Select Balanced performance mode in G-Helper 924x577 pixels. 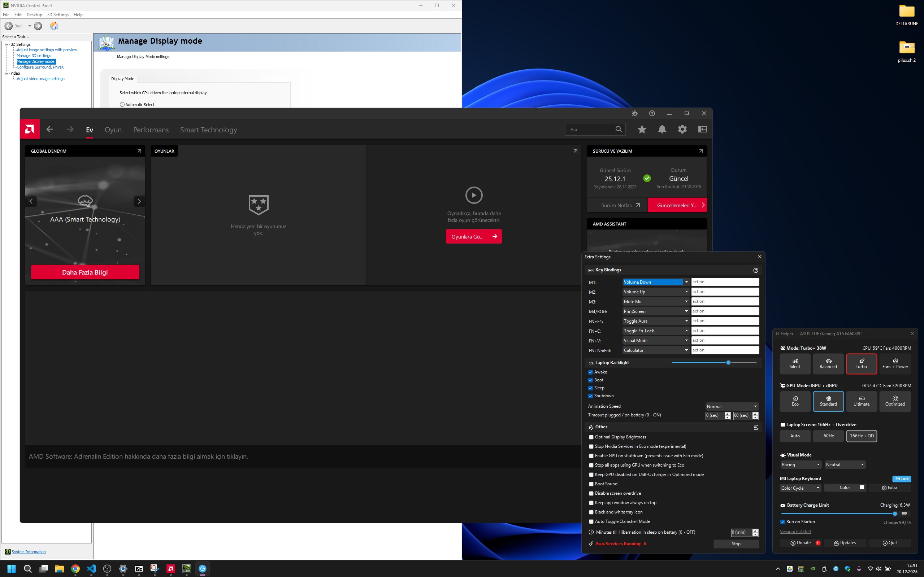(x=828, y=364)
